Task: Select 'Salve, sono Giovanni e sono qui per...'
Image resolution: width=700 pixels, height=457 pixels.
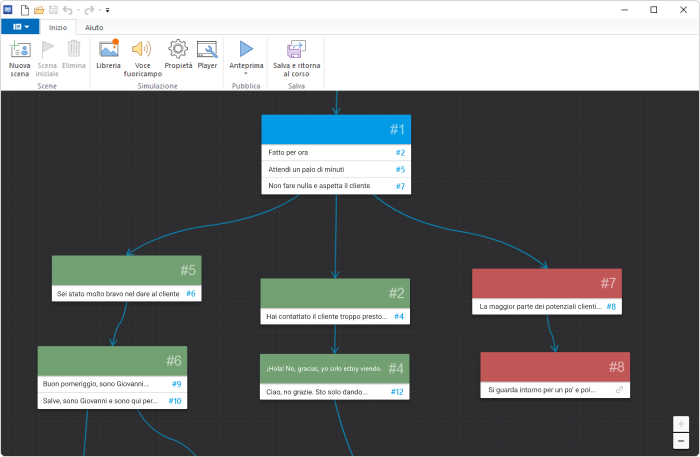Action: (100, 401)
